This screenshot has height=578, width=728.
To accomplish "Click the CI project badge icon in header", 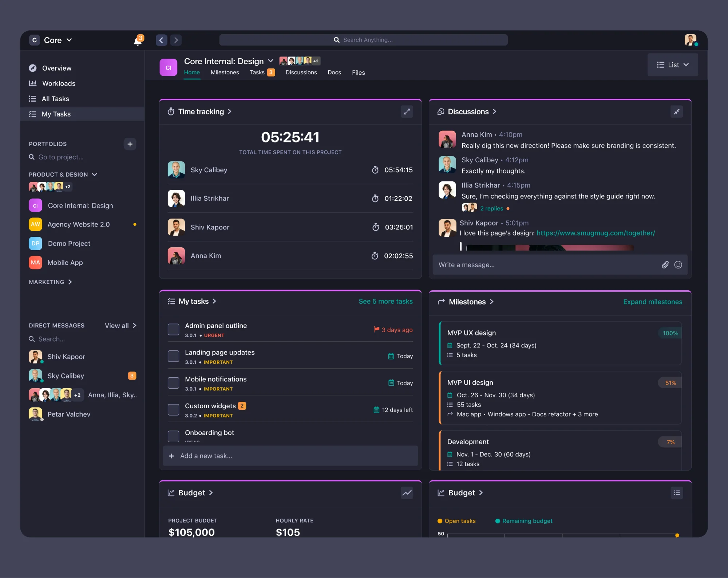I will [169, 67].
